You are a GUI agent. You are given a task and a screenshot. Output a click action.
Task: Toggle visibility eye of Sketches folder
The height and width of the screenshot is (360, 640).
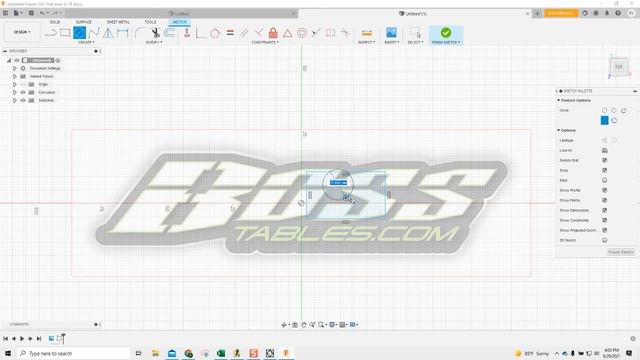[x=23, y=100]
